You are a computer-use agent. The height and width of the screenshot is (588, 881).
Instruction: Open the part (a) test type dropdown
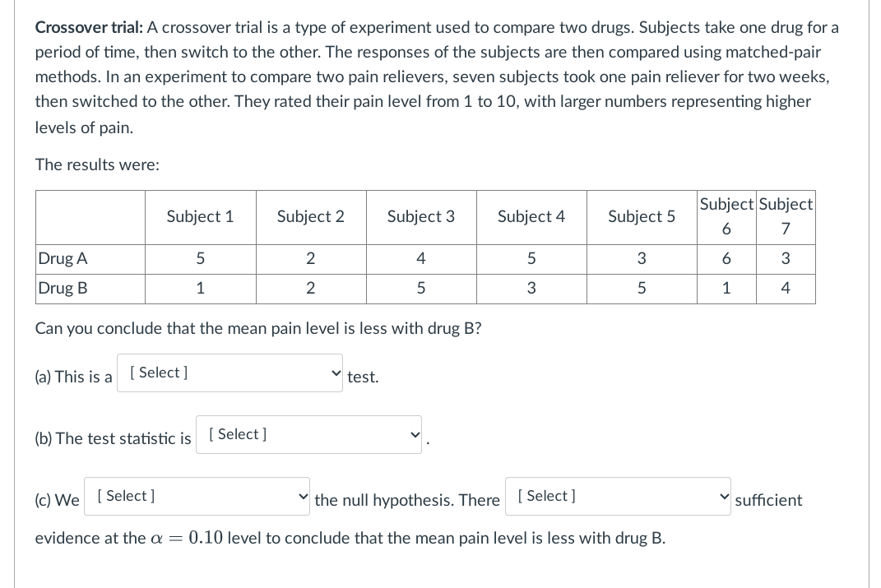tap(230, 373)
